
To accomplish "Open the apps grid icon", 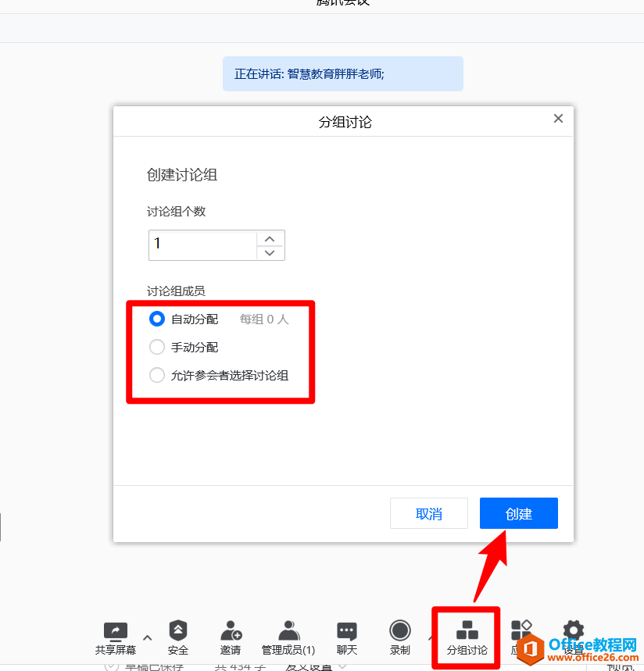I will 521,630.
